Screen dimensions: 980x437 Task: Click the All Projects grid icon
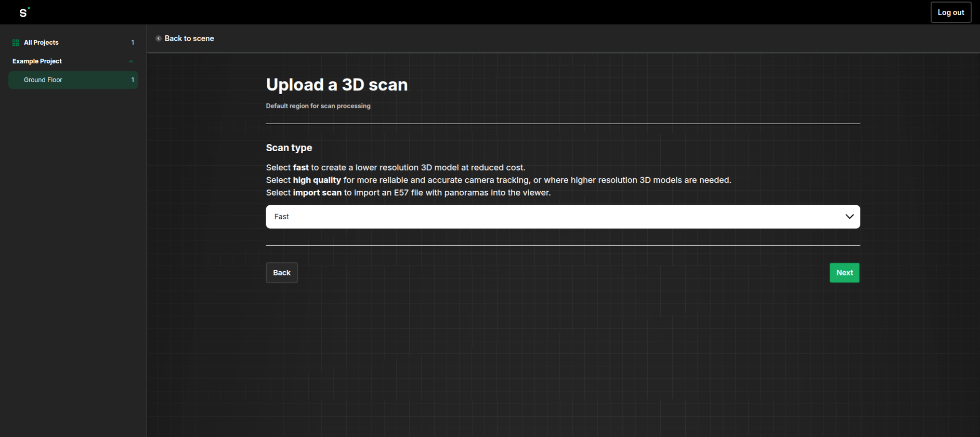click(x=16, y=43)
